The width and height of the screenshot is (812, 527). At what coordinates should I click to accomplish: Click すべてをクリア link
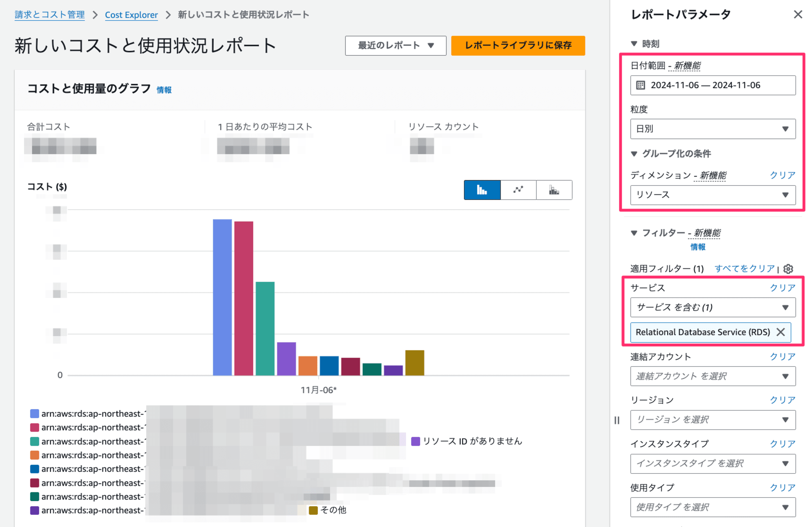(x=745, y=269)
